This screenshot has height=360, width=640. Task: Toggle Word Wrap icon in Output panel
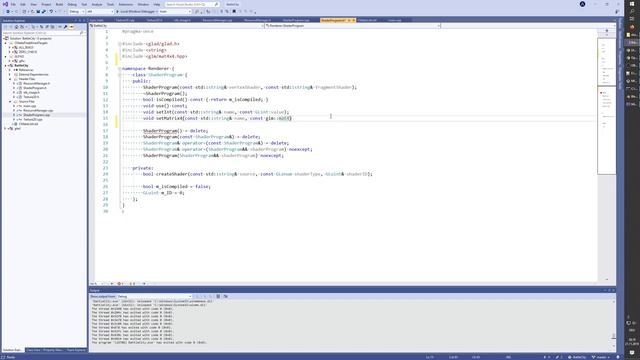pos(226,296)
